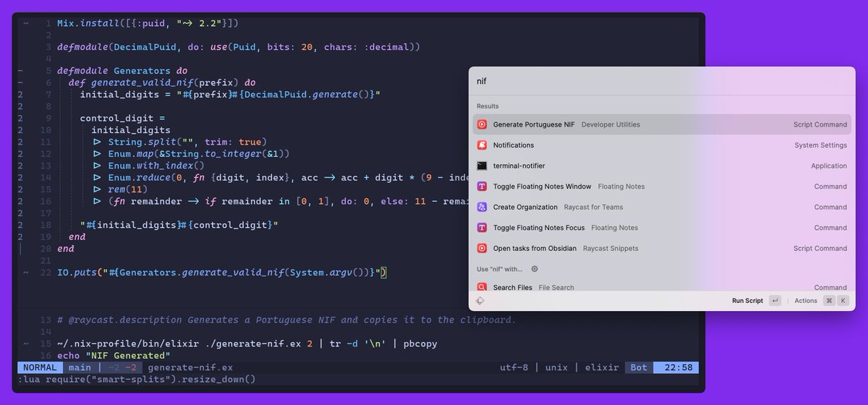This screenshot has width=868, height=405.
Task: Click the IO.puts line in the editor
Action: (x=222, y=272)
